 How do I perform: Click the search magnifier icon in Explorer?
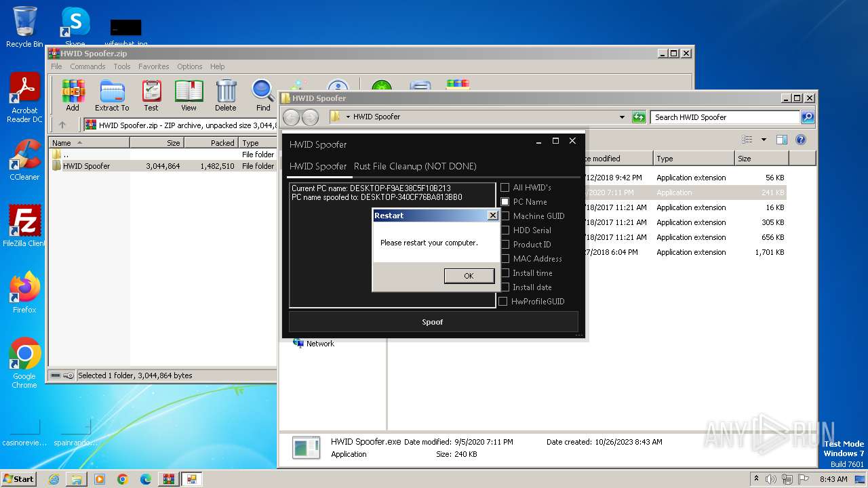(807, 117)
